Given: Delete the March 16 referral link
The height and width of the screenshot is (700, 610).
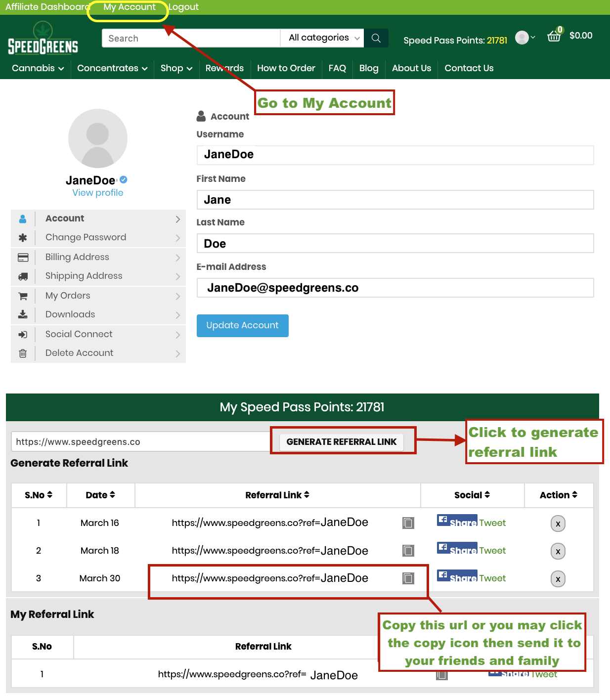Looking at the screenshot, I should [558, 524].
